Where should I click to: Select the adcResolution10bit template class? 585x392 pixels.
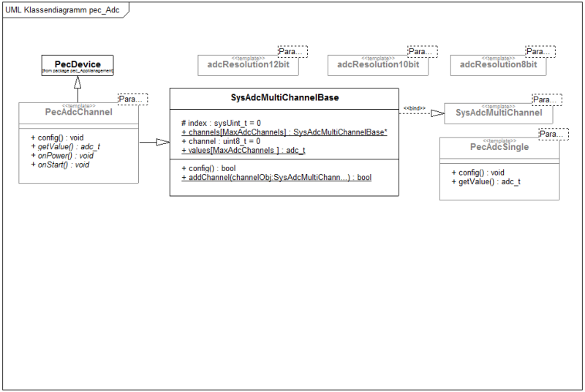click(378, 66)
